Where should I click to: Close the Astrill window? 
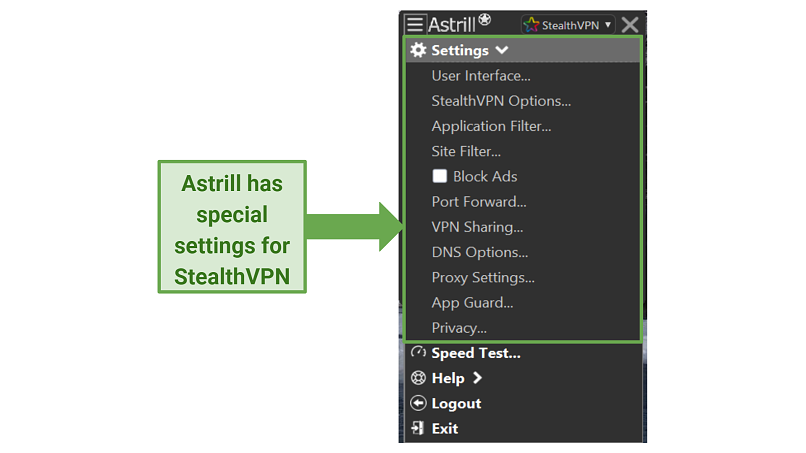[x=630, y=25]
